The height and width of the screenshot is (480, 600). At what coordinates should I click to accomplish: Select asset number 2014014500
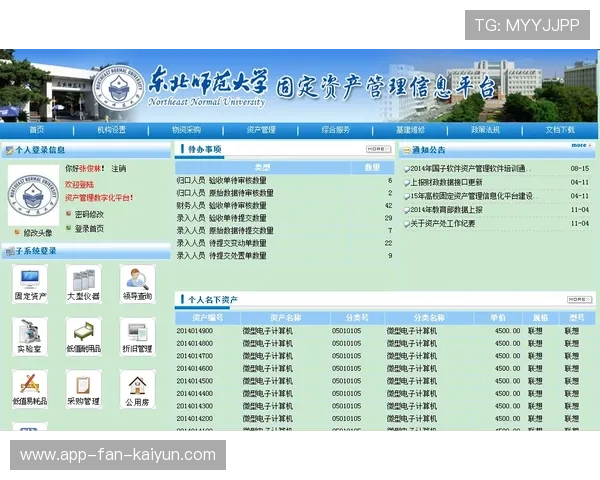195,381
